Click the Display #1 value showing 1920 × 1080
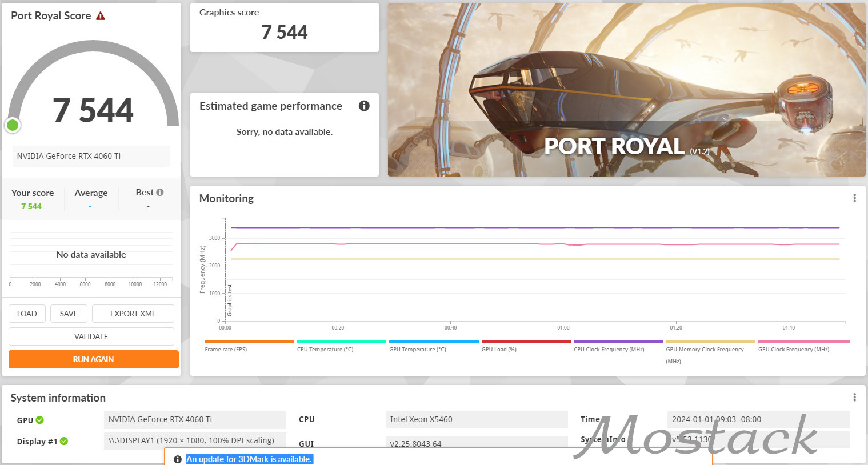Viewport: 868px width, 465px height. click(195, 441)
